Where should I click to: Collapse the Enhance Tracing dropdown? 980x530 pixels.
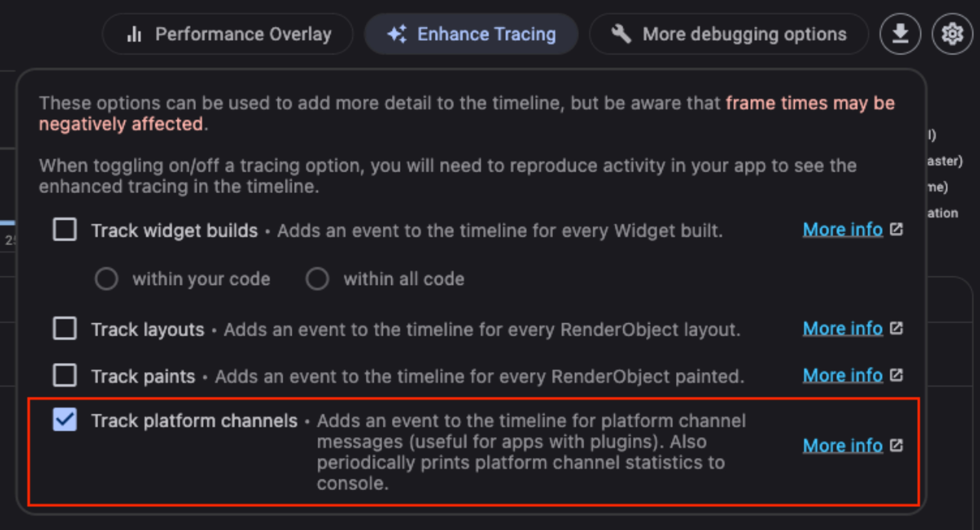point(471,34)
